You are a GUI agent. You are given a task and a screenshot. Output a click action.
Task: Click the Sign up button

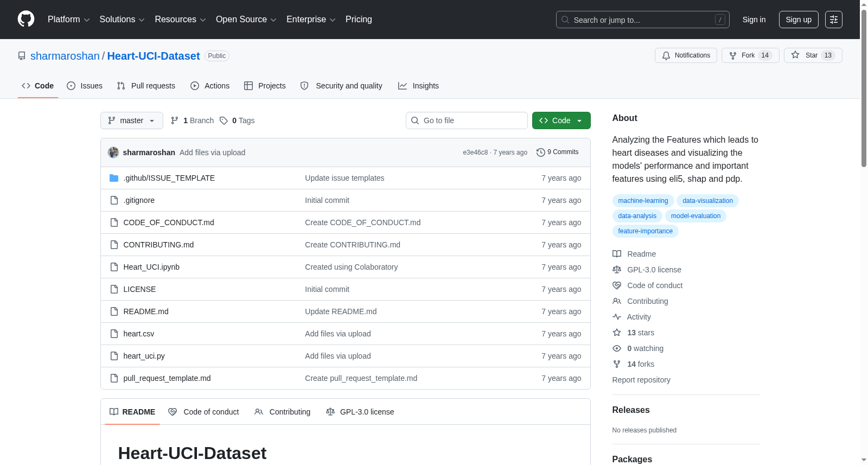799,20
